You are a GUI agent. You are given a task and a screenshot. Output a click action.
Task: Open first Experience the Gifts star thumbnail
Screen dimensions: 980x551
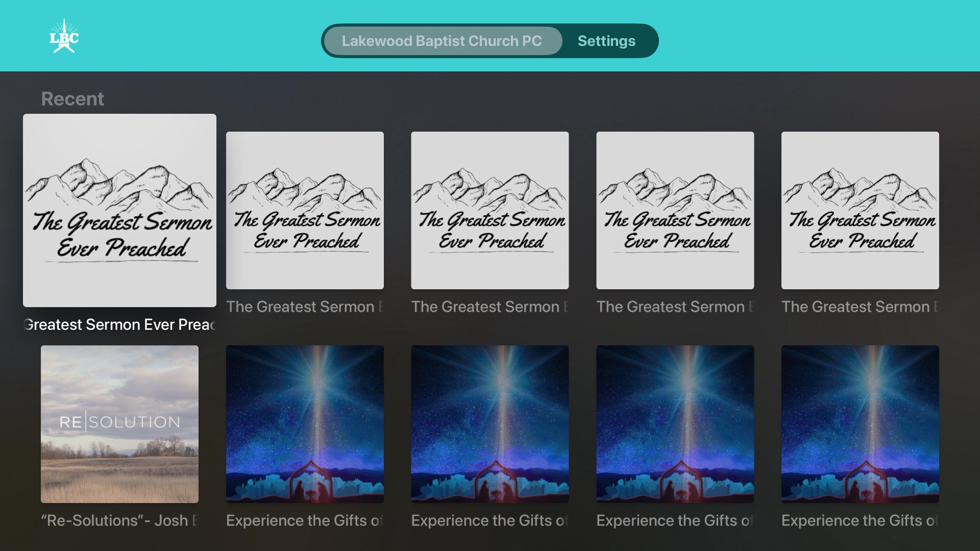tap(305, 424)
